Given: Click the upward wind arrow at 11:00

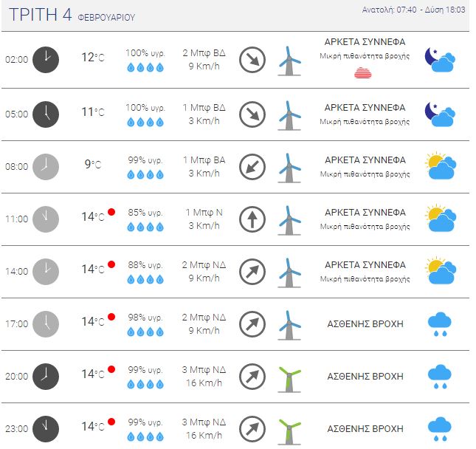Looking at the screenshot, I should pyautogui.click(x=252, y=219).
